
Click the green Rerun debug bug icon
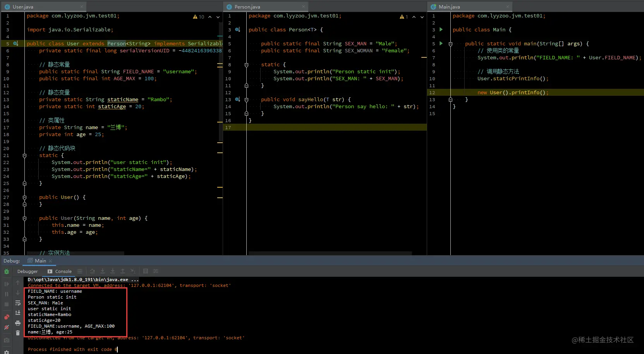[7, 272]
